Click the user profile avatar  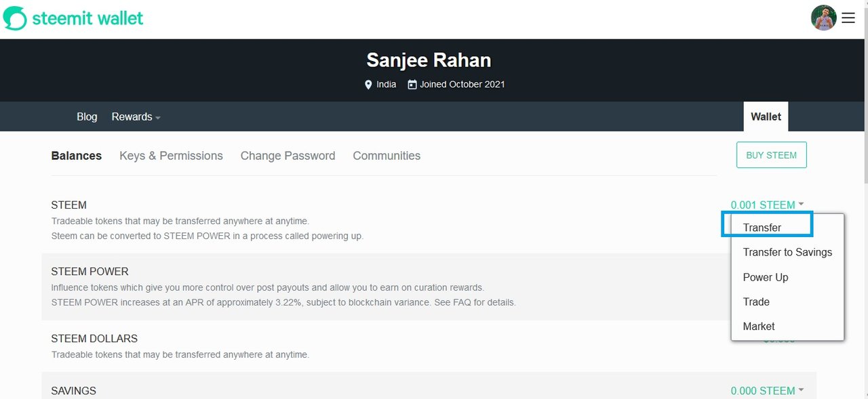pos(823,18)
